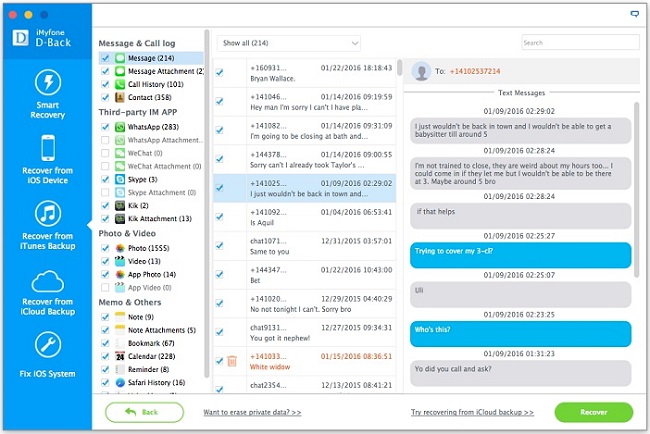Click the green Recover button
The image size is (650, 434).
[x=594, y=412]
